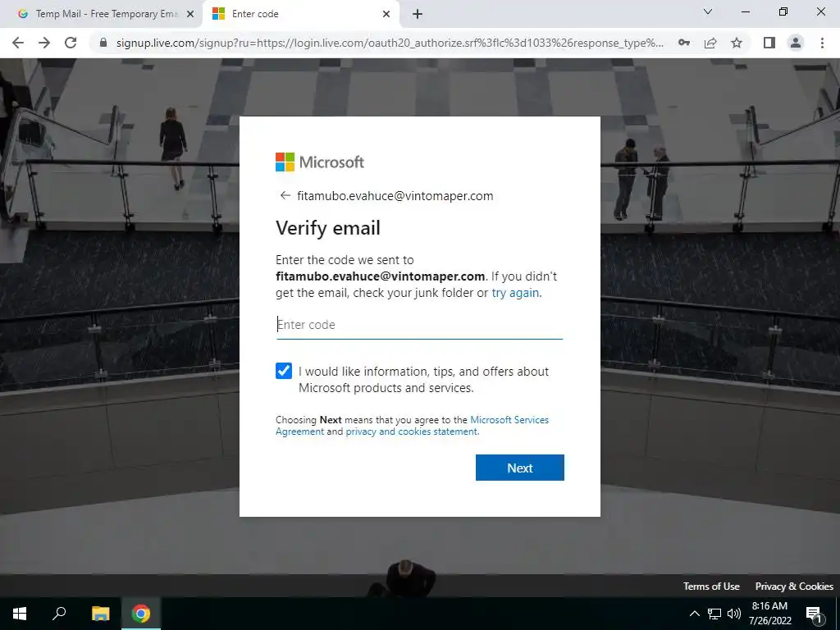Open the Windows Start menu
840x630 pixels.
(20, 614)
